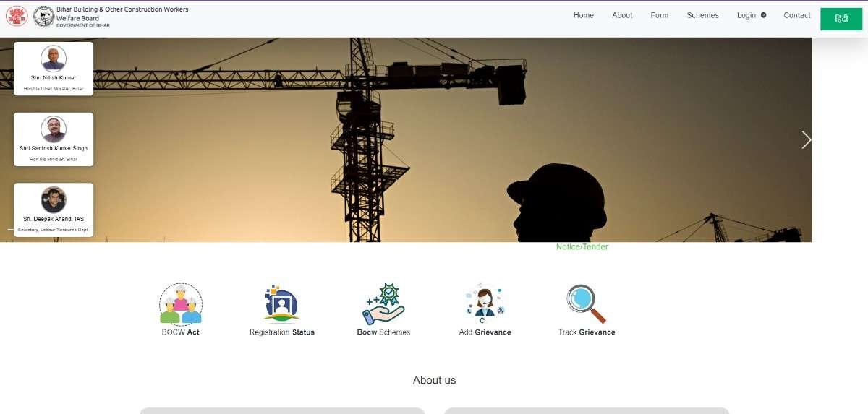868x414 pixels.
Task: Select Shri Nitish Kumar profile card
Action: [54, 68]
